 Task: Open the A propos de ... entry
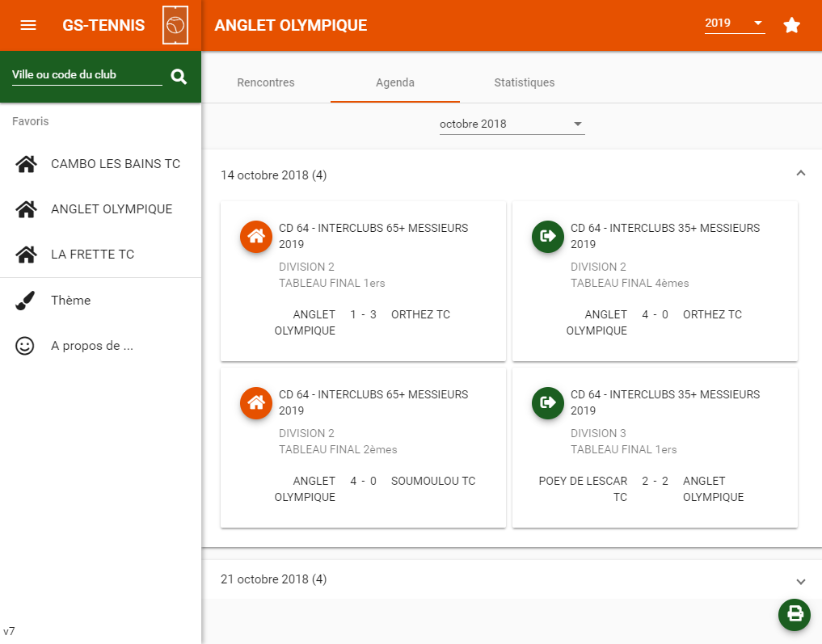tap(101, 346)
